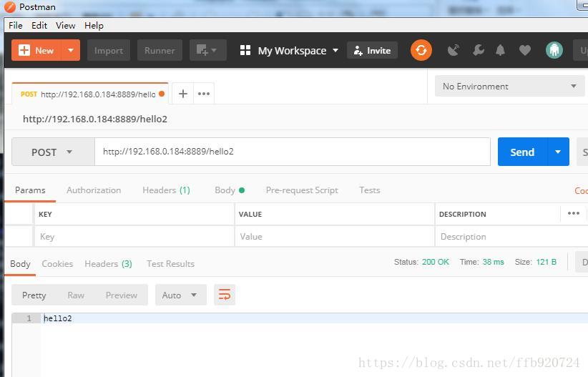The image size is (588, 377).
Task: Open the Runner button
Action: 160,50
